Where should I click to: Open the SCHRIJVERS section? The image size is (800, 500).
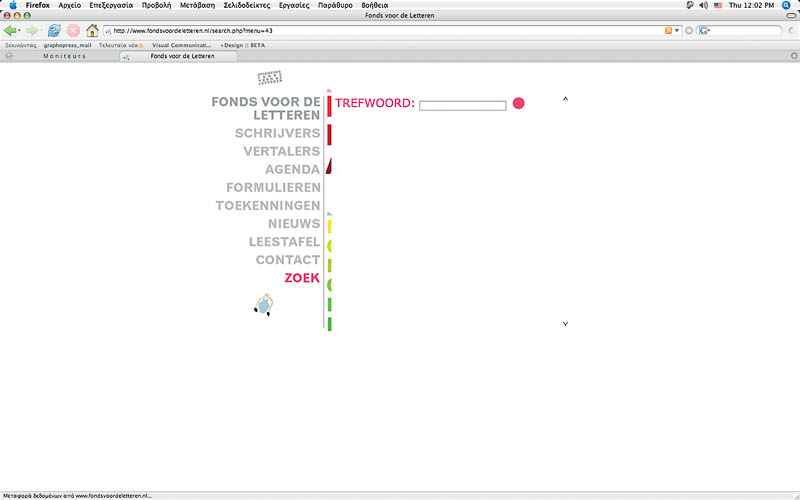point(278,133)
